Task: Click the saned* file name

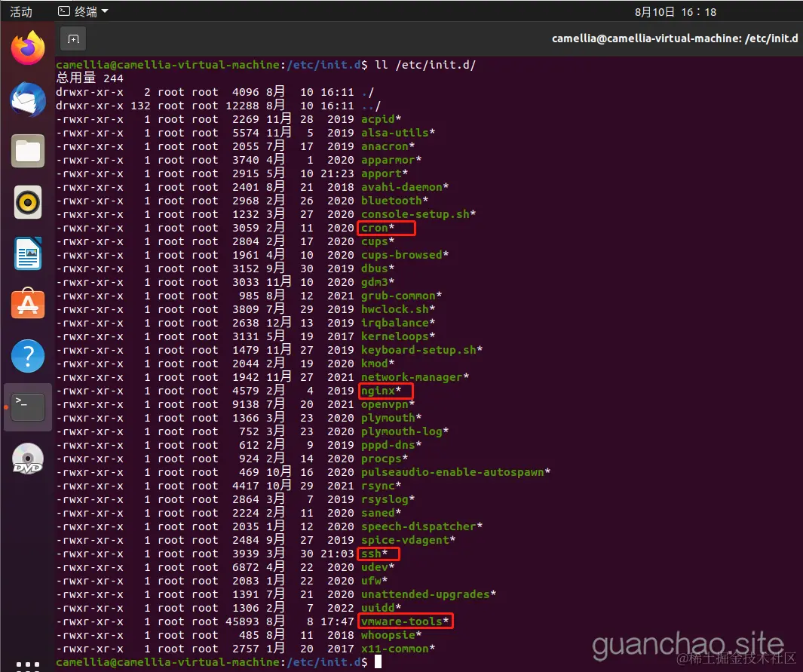Action: coord(381,513)
